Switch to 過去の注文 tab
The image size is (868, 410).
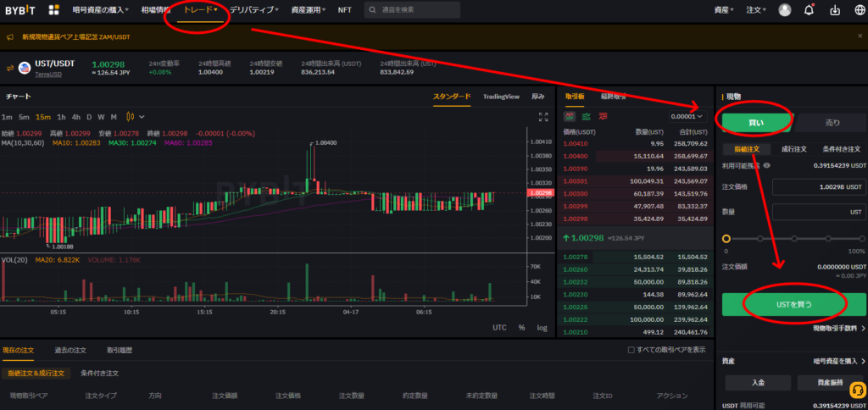point(70,350)
